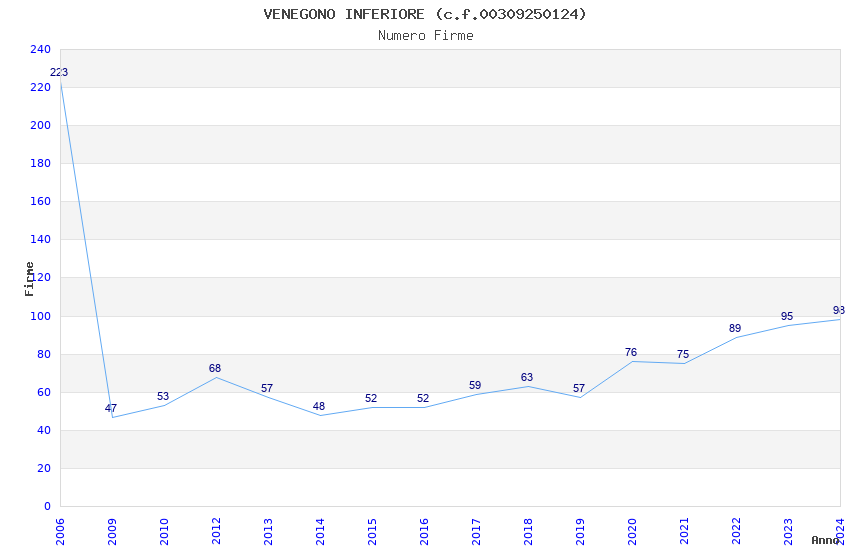The image size is (850, 550).
Task: Click the y-axis value 220
Action: click(41, 87)
